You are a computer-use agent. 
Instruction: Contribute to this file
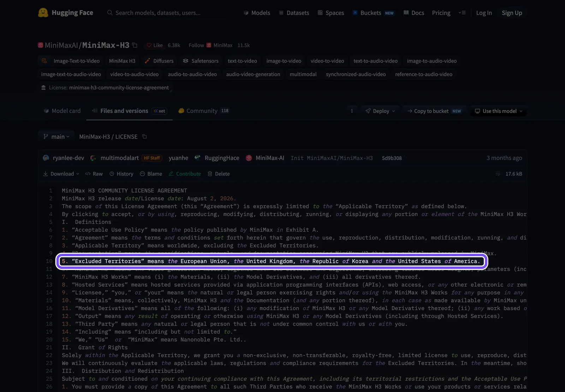point(185,174)
